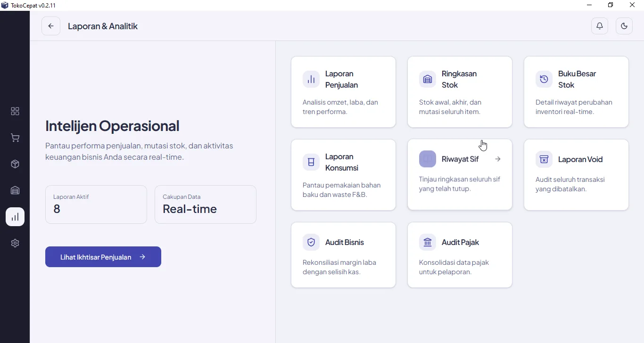Click the Intelijen Operasional heading
This screenshot has width=644, height=343.
(112, 126)
